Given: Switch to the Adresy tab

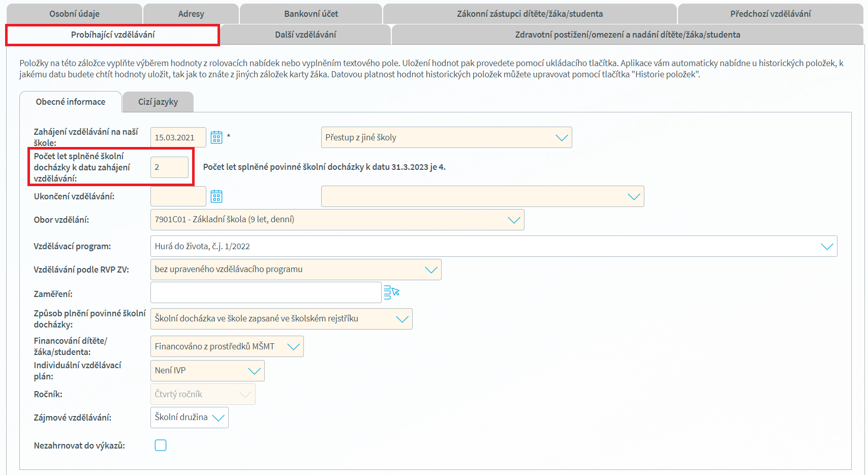Looking at the screenshot, I should [x=191, y=14].
